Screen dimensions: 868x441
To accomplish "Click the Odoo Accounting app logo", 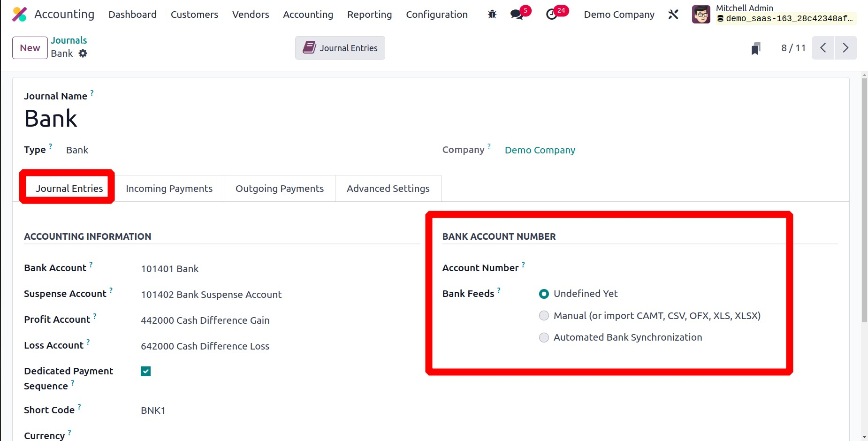I will pyautogui.click(x=19, y=15).
